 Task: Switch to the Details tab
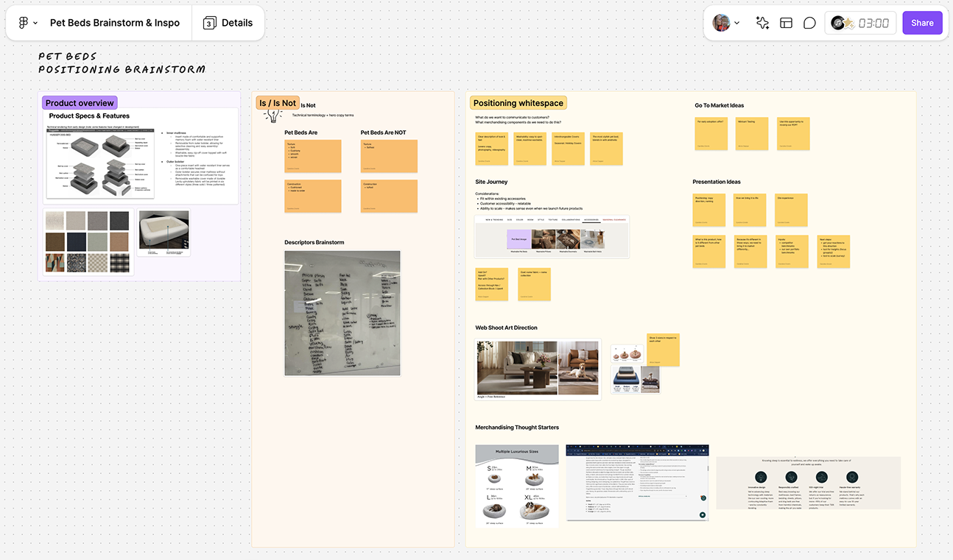tap(237, 22)
